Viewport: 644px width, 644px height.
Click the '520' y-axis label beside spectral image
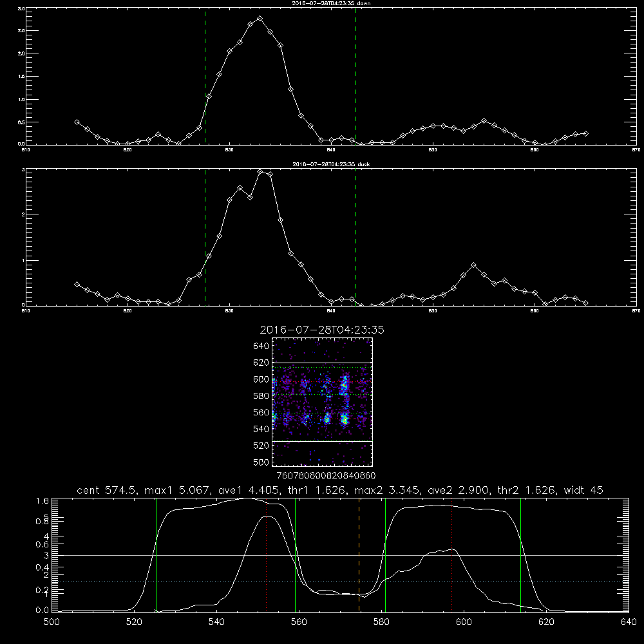(x=261, y=445)
